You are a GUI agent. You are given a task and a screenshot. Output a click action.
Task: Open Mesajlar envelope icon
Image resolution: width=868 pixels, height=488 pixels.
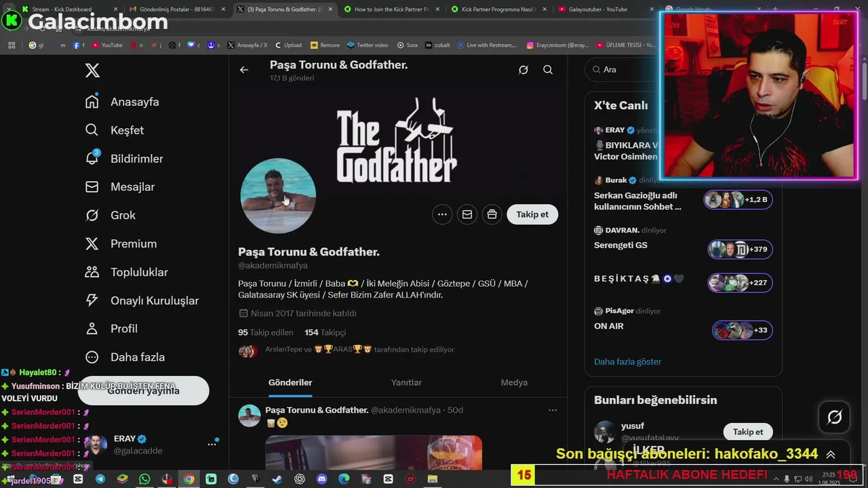click(x=92, y=186)
